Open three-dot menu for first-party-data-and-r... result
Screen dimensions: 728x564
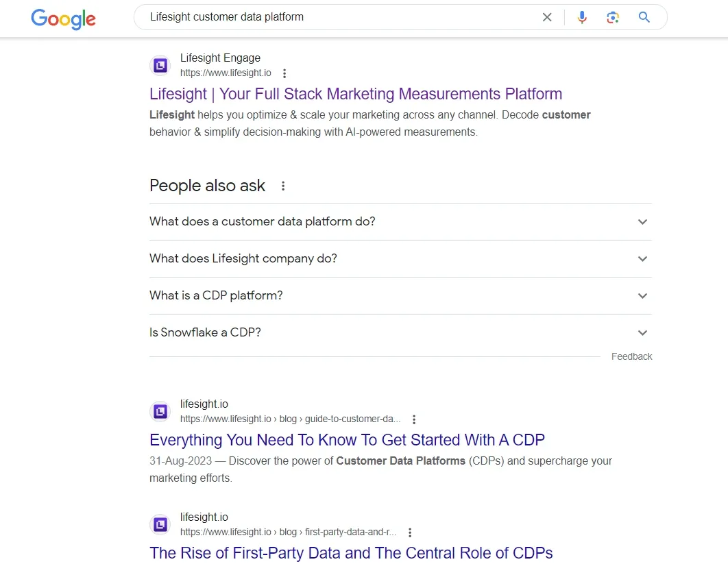coord(409,532)
